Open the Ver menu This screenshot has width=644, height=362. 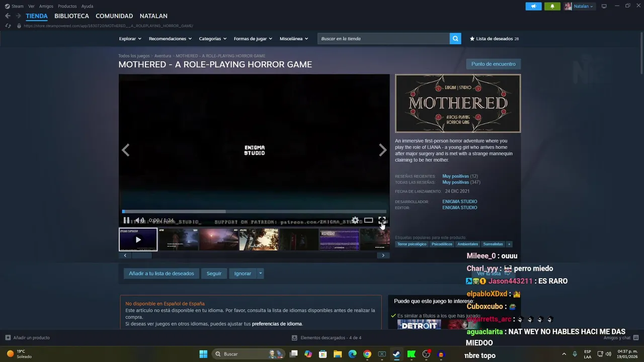tap(31, 6)
